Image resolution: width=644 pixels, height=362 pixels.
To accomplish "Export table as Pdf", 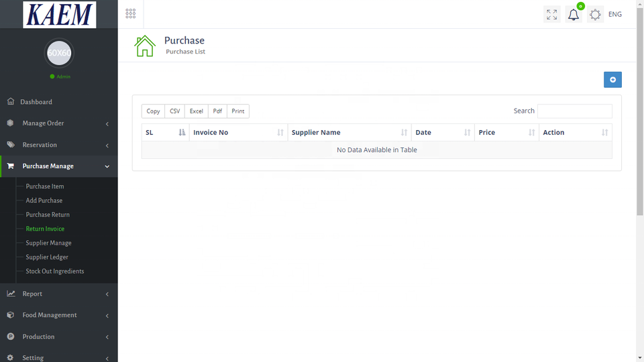I will pos(217,111).
